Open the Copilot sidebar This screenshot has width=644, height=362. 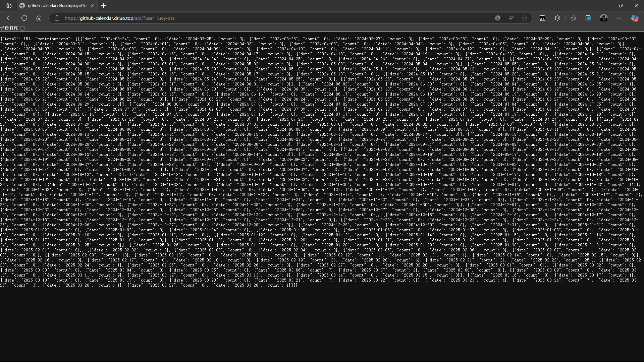(x=635, y=18)
